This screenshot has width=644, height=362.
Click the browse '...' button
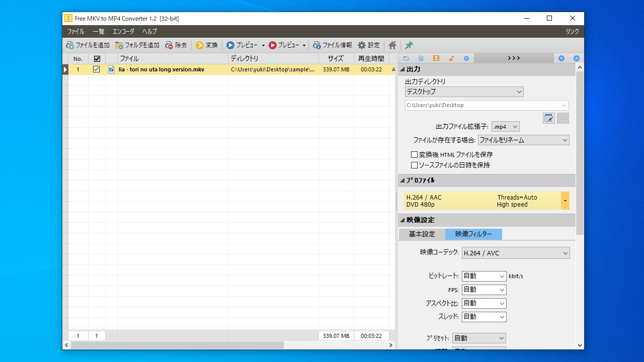[563, 118]
